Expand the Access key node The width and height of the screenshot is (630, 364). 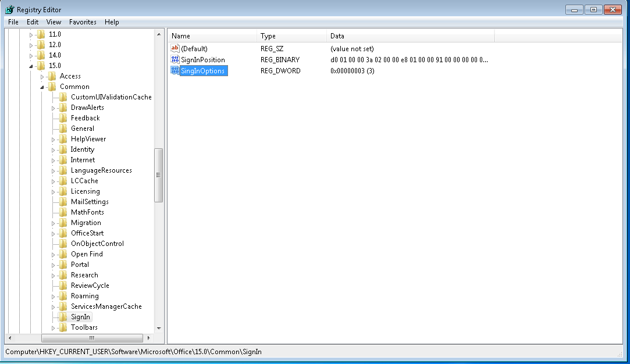42,77
